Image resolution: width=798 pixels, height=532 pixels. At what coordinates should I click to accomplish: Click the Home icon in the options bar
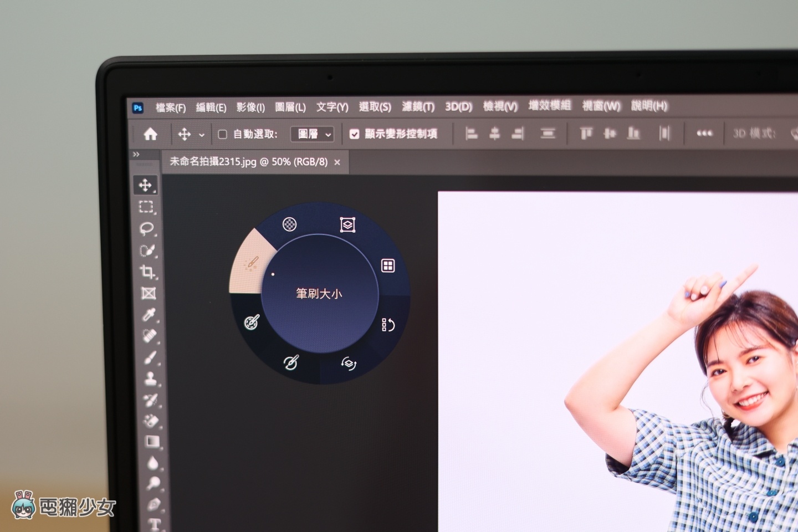[150, 134]
